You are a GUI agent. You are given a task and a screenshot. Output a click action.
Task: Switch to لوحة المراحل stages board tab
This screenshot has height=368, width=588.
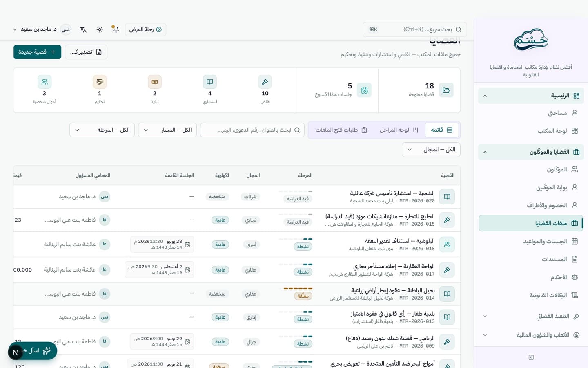[x=399, y=130]
